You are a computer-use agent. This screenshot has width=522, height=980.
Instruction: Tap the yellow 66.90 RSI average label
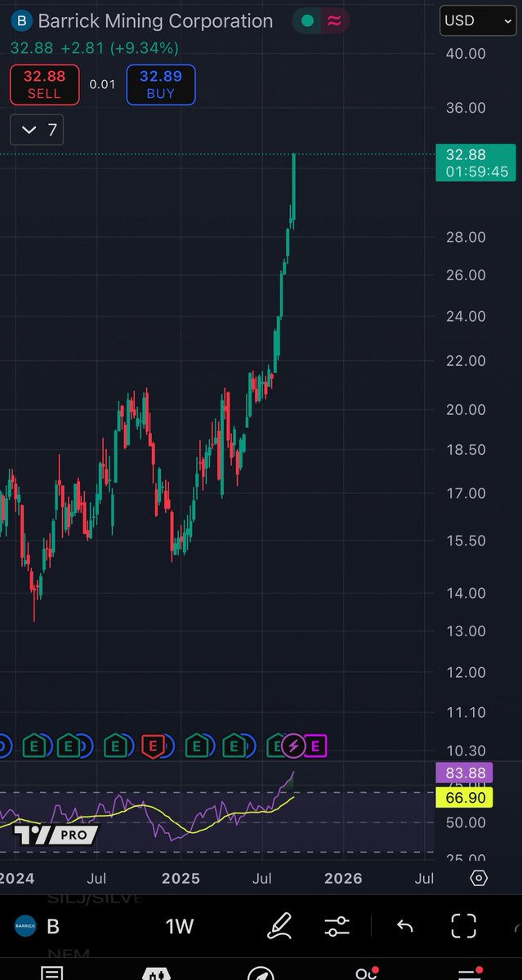(x=464, y=797)
